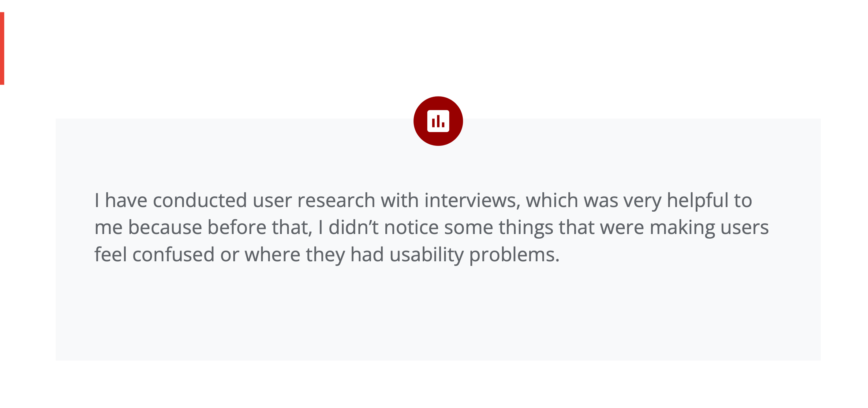Click the word "things" in the second line

pos(526,227)
